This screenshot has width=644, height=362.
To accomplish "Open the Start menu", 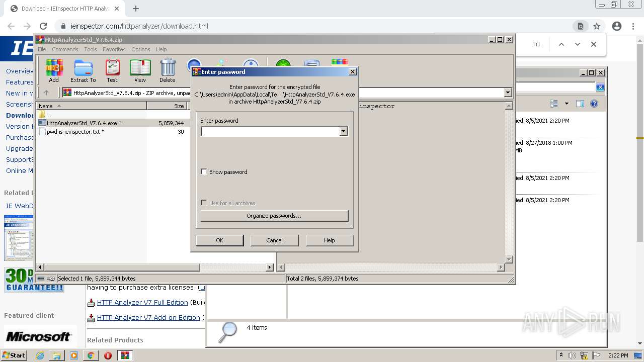I will pos(14,355).
